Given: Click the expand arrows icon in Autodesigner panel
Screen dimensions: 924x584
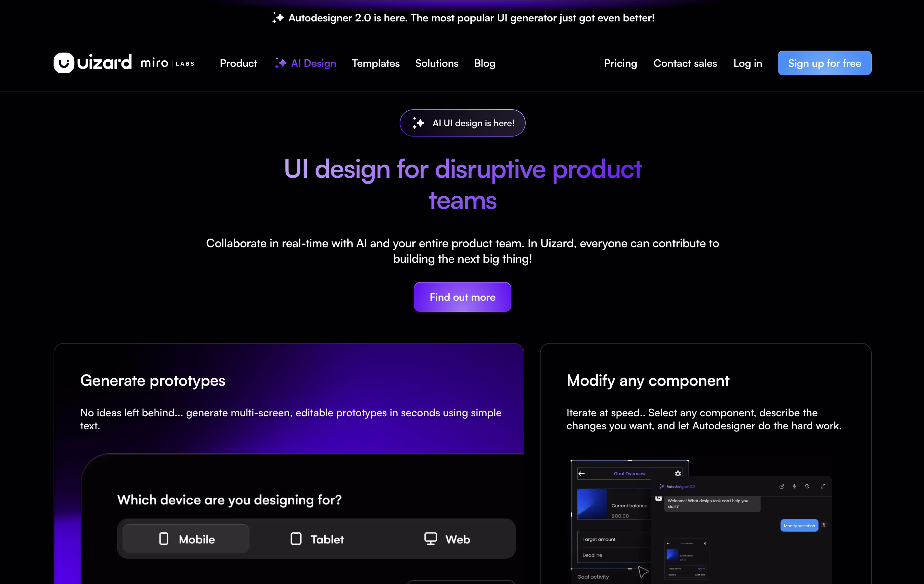Looking at the screenshot, I should click(x=823, y=486).
